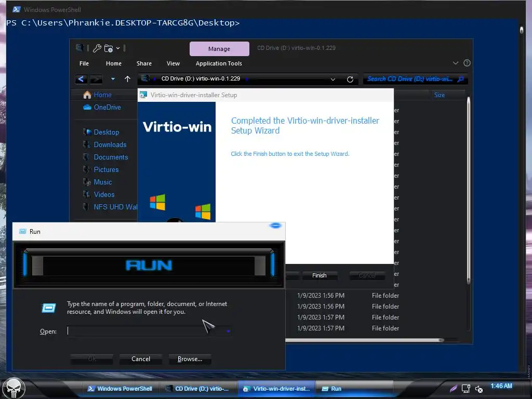The width and height of the screenshot is (532, 399).
Task: Open Desktop folder in sidebar
Action: 101,132
